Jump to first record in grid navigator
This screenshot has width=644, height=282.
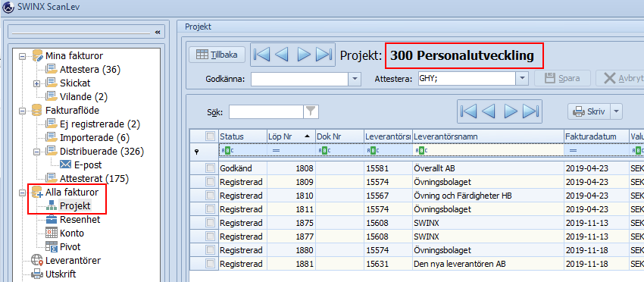[469, 111]
